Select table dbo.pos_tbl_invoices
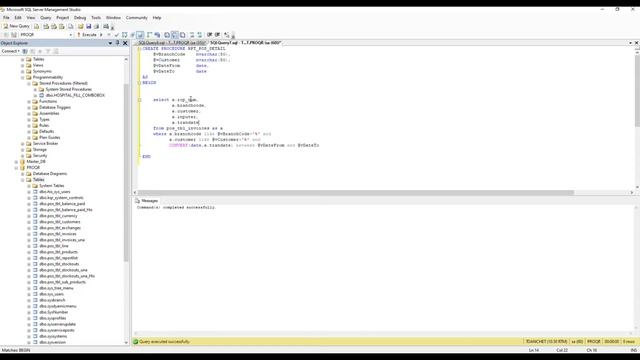 [58, 234]
